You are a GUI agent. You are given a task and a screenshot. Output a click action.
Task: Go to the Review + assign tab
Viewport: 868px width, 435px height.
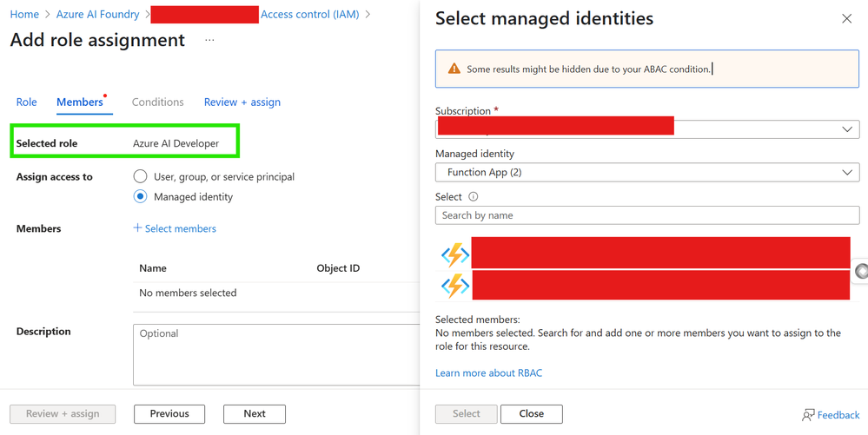tap(242, 102)
